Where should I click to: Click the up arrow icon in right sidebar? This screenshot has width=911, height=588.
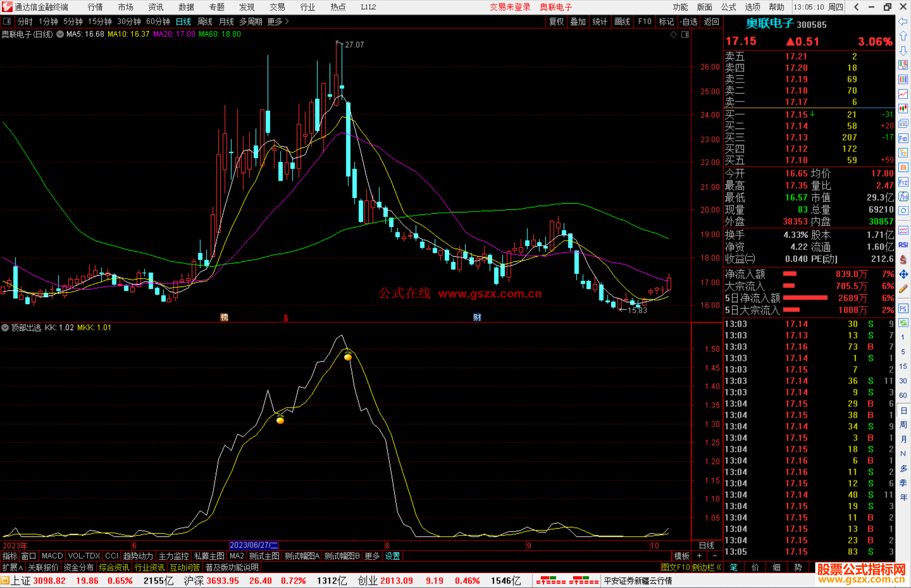903,36
